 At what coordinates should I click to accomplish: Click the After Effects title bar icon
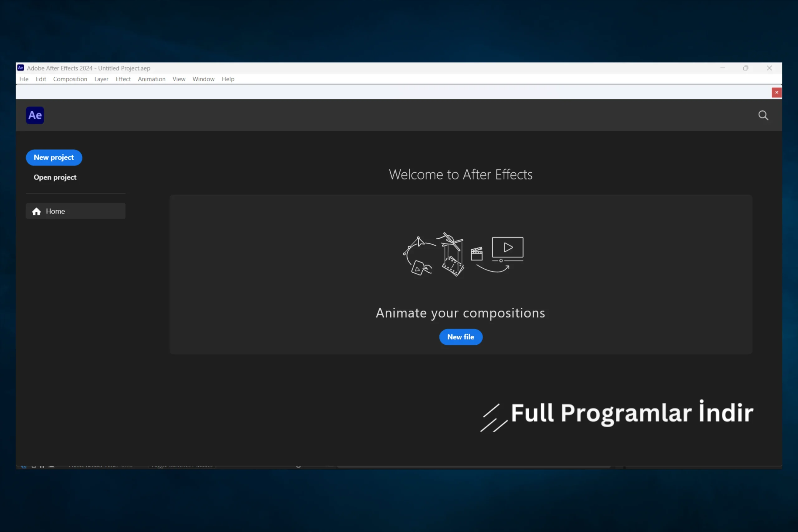coord(21,68)
